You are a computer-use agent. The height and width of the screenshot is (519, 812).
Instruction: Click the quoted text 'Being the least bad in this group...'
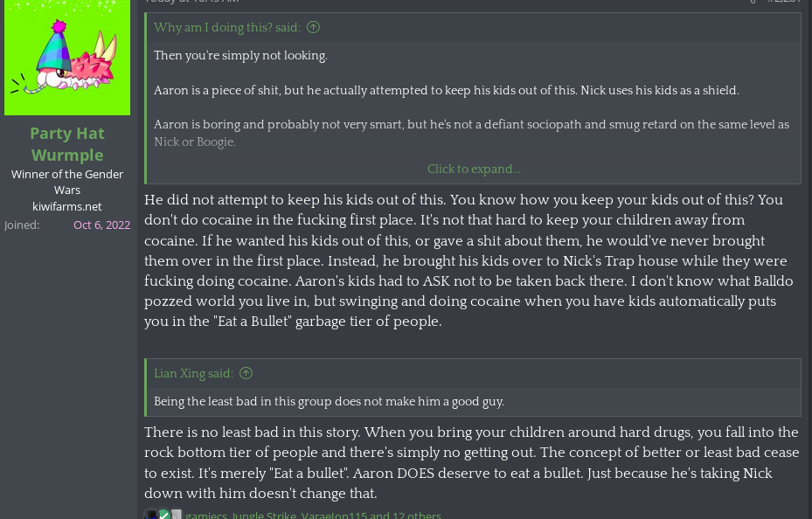pyautogui.click(x=329, y=402)
